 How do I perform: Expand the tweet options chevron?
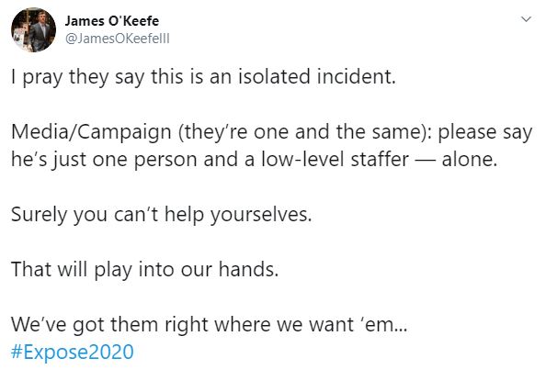[526, 18]
